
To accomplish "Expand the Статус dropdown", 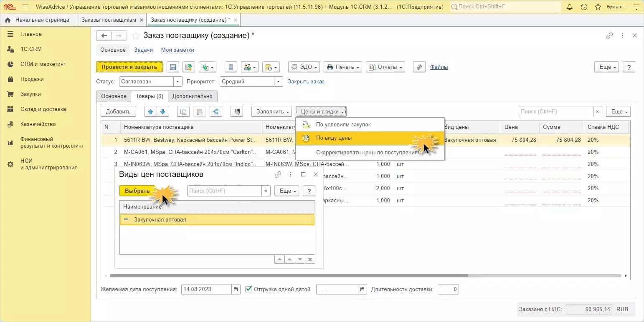I will [178, 82].
